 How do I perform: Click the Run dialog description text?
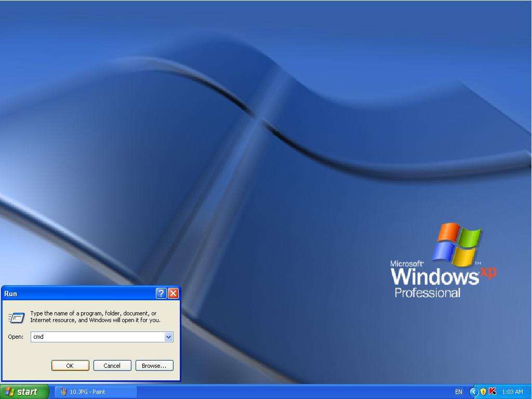[95, 317]
